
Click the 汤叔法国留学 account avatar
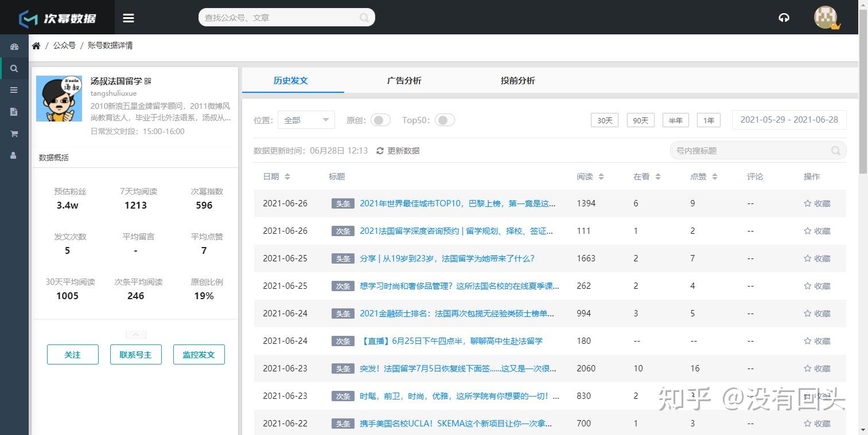(x=59, y=99)
